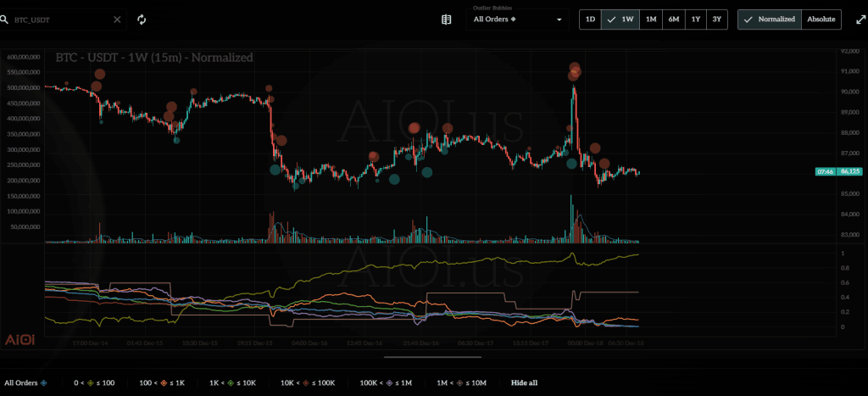The image size is (868, 396).
Task: Switch to Absolute view mode
Action: [821, 19]
